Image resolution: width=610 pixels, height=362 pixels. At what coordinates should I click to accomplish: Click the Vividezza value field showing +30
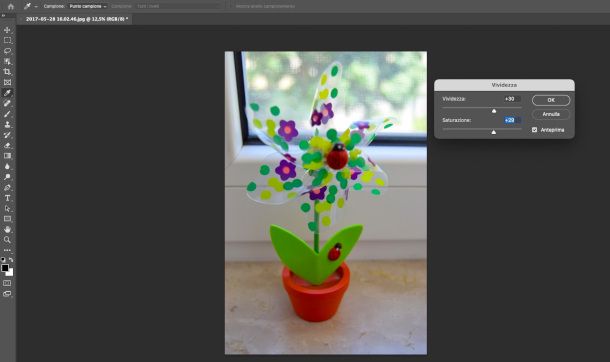click(x=512, y=99)
